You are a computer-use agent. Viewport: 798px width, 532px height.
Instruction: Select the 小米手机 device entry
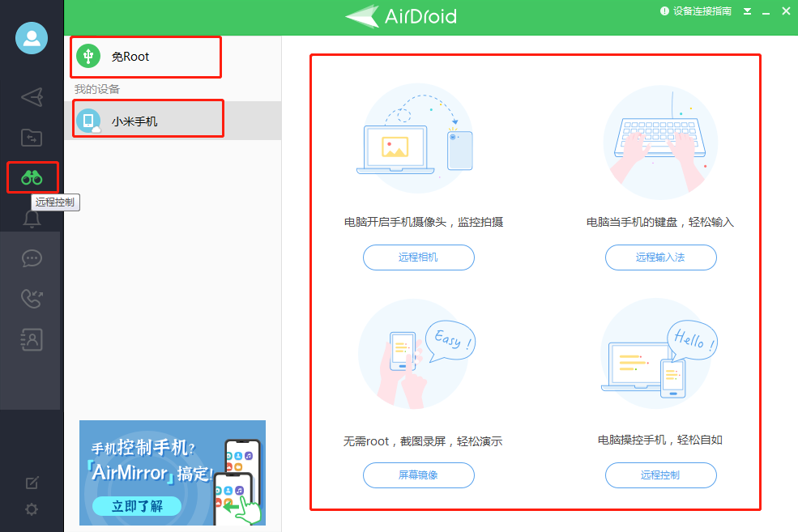[x=146, y=118]
